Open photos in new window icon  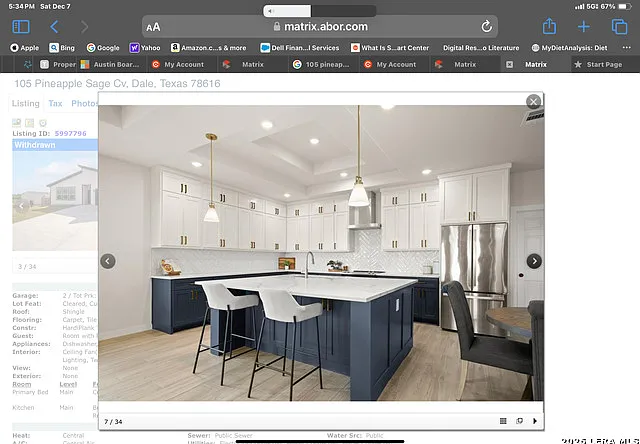click(519, 421)
